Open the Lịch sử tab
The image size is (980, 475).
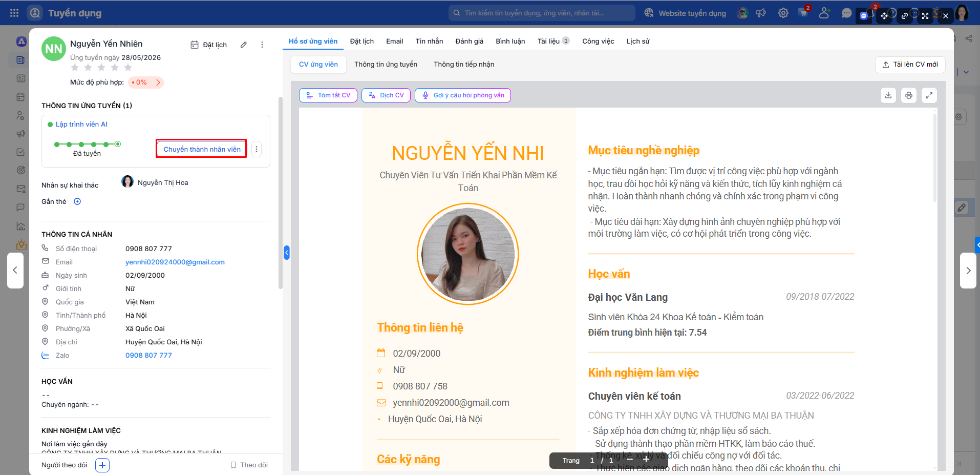pos(638,42)
